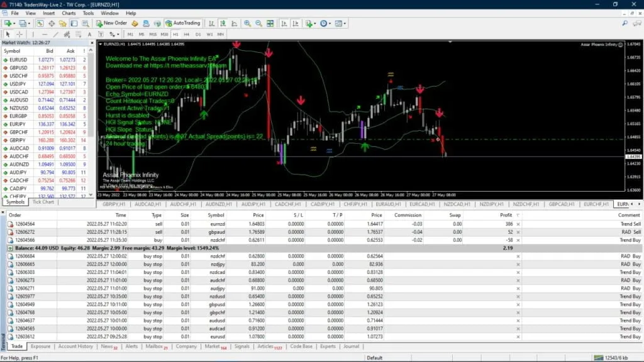Expand the Profiles dropdown

29,23
